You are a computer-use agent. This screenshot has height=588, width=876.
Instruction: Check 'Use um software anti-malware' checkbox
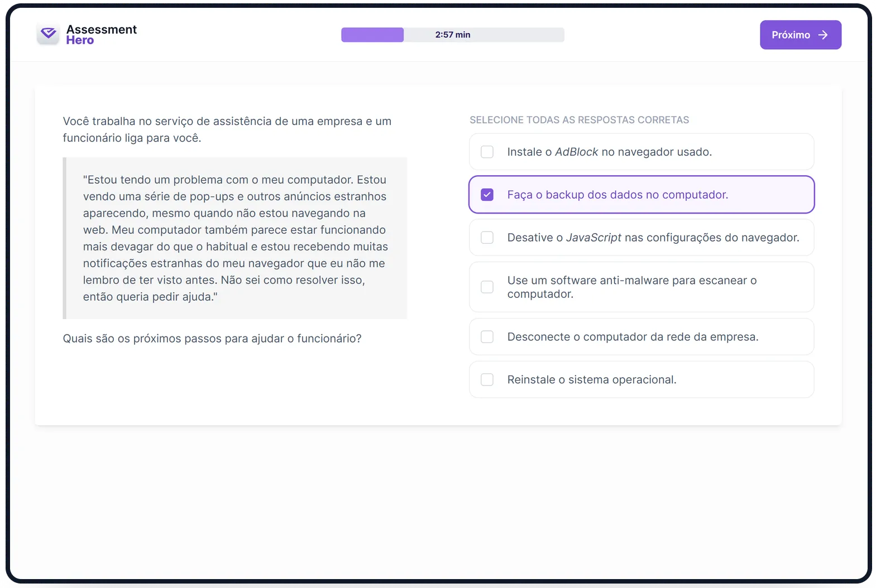487,287
